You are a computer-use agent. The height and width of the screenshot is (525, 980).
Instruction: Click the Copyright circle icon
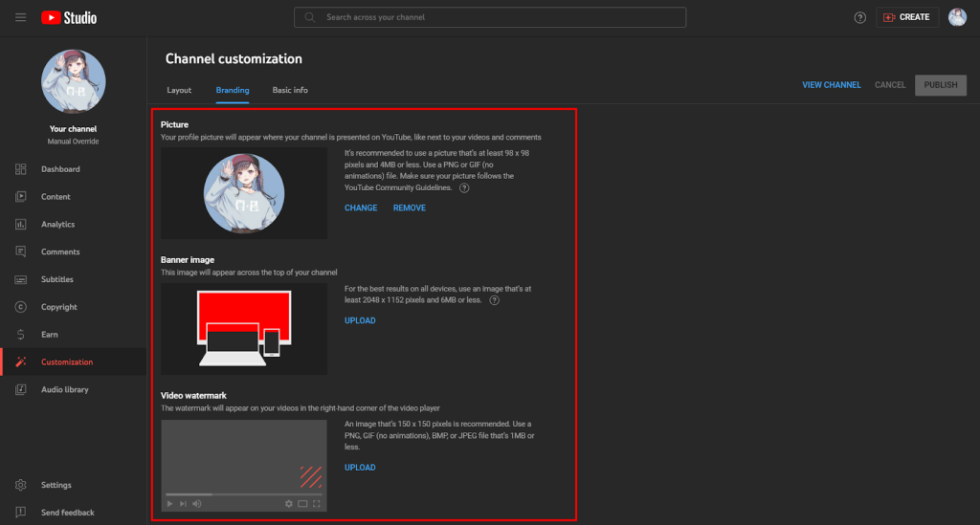[x=21, y=307]
